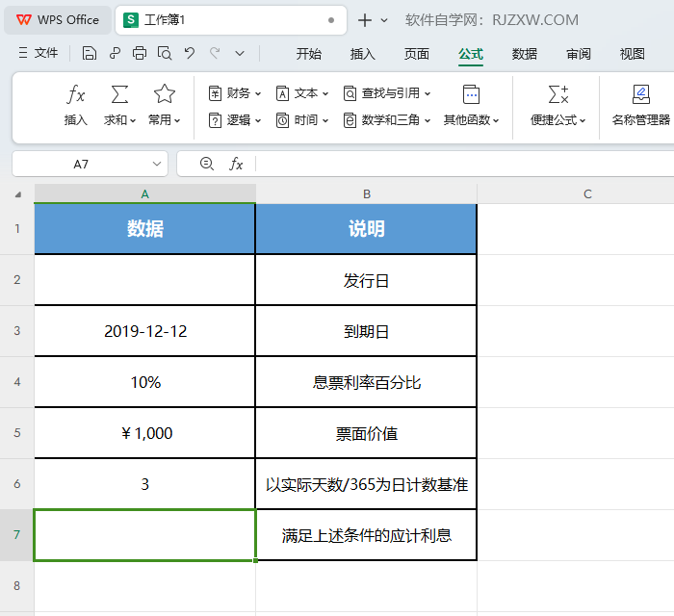
Task: Click the cell containing 发行日
Action: coord(366,280)
